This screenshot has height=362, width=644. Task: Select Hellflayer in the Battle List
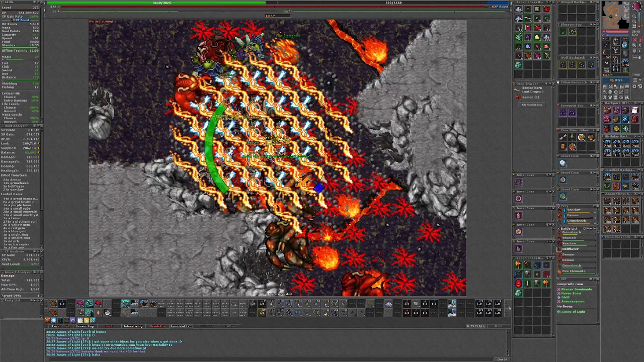(577, 249)
